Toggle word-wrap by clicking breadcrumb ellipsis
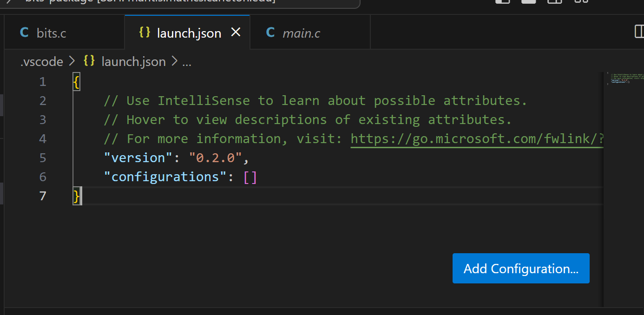Screen dimensions: 644x315 (x=187, y=61)
